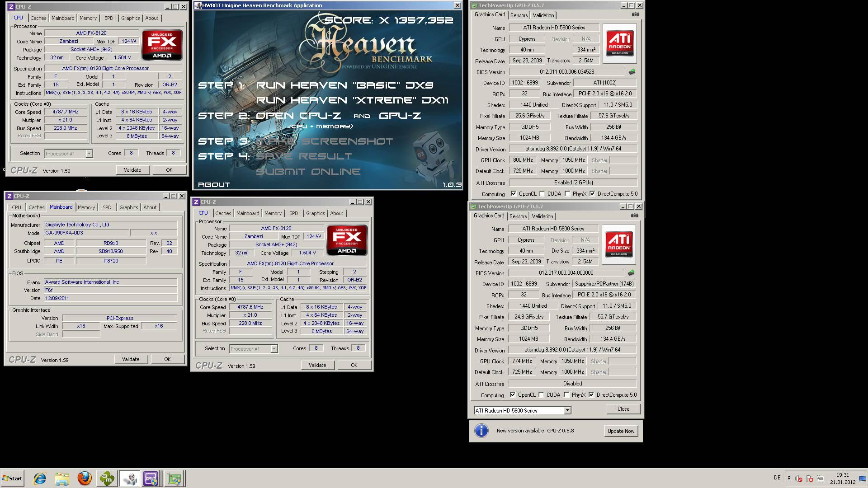Image resolution: width=868 pixels, height=488 pixels.
Task: Click blue info icon in GPU-Z update notice
Action: click(x=481, y=431)
